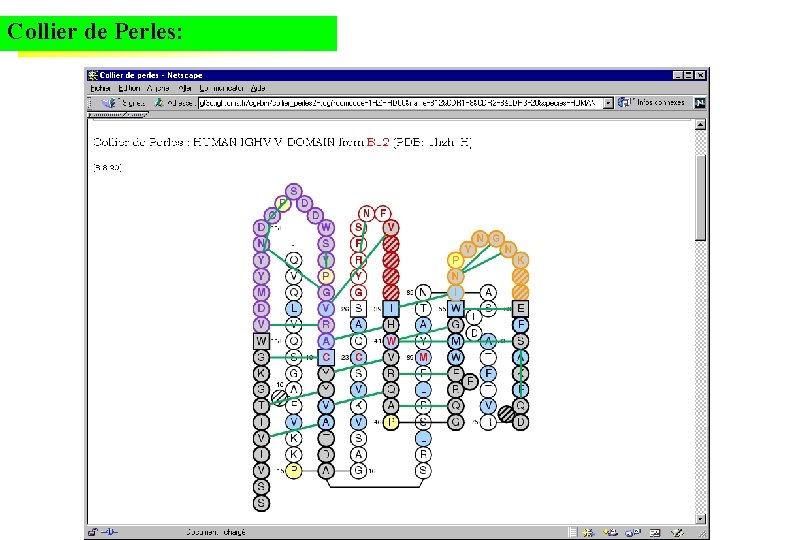Image resolution: width=810 pixels, height=540 pixels.
Task: Click the vertical scrollbar thumb
Action: [x=700, y=197]
